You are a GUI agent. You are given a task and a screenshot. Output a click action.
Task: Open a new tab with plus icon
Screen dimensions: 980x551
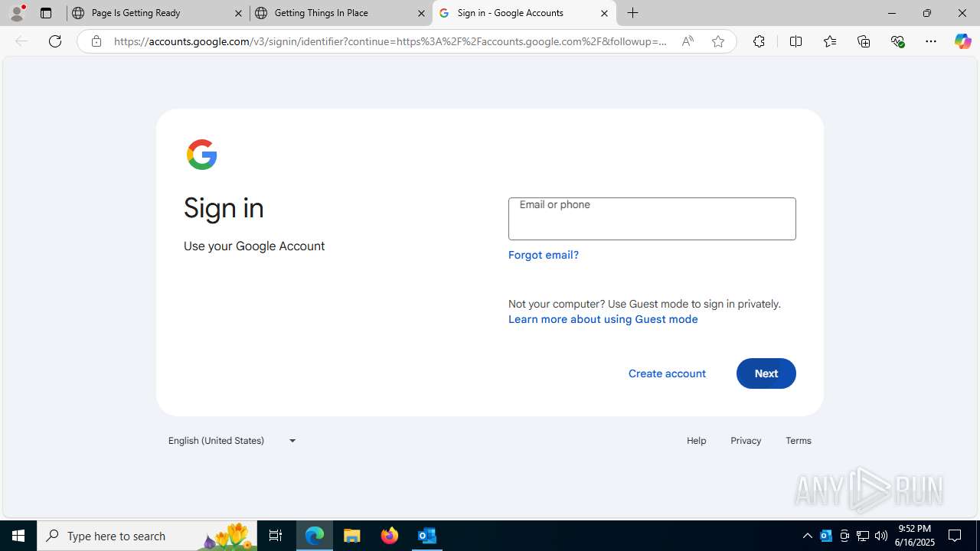(633, 13)
